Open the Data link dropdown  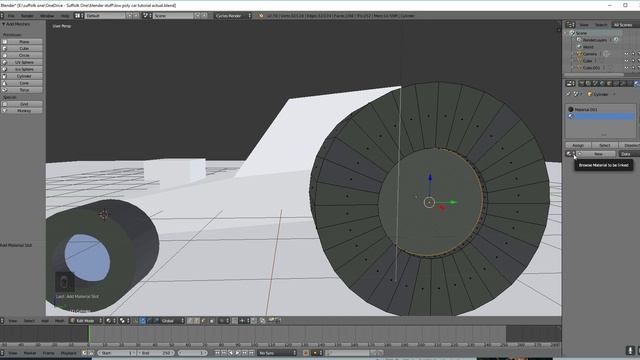pyautogui.click(x=629, y=154)
